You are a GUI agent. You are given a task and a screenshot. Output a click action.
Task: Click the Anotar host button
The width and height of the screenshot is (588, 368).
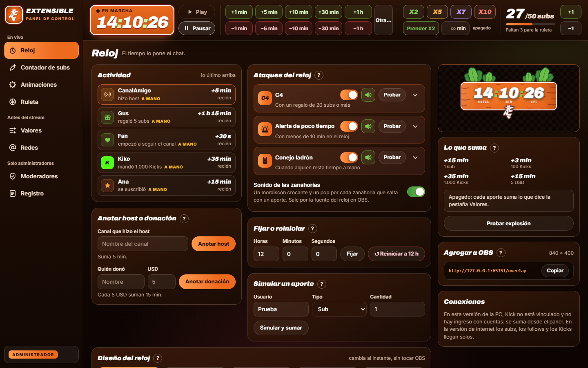(214, 244)
